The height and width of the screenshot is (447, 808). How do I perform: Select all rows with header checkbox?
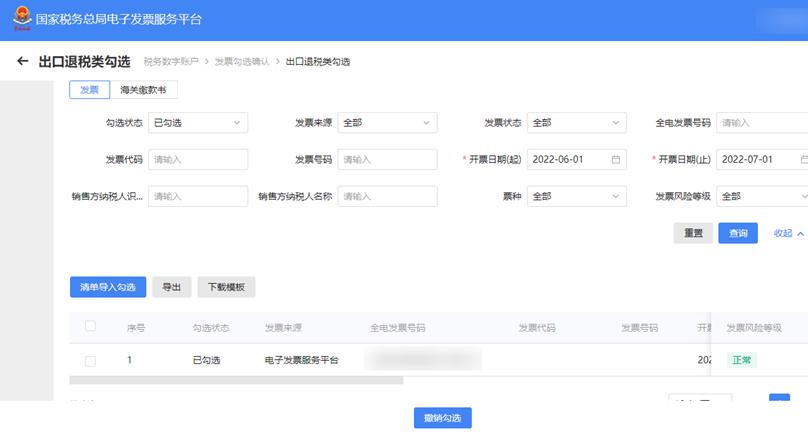90,327
